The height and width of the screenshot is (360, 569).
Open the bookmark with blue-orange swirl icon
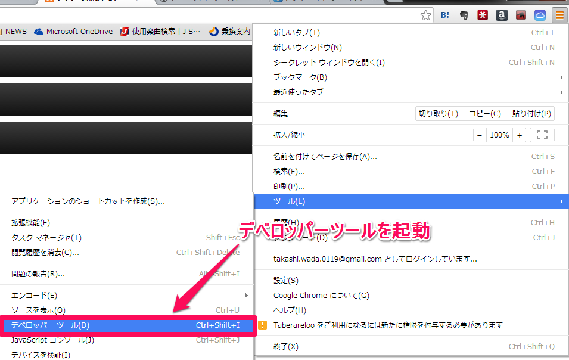pos(230,32)
